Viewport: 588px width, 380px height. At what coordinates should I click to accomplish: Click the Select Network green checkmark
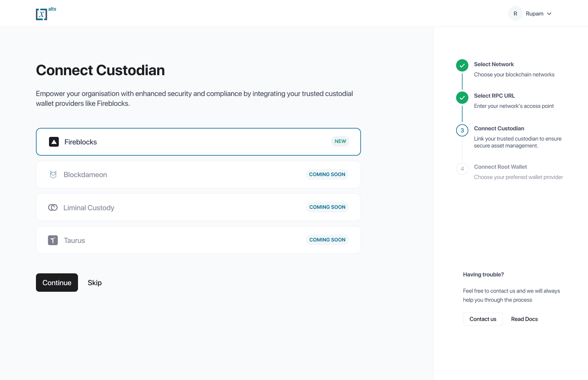pos(462,65)
